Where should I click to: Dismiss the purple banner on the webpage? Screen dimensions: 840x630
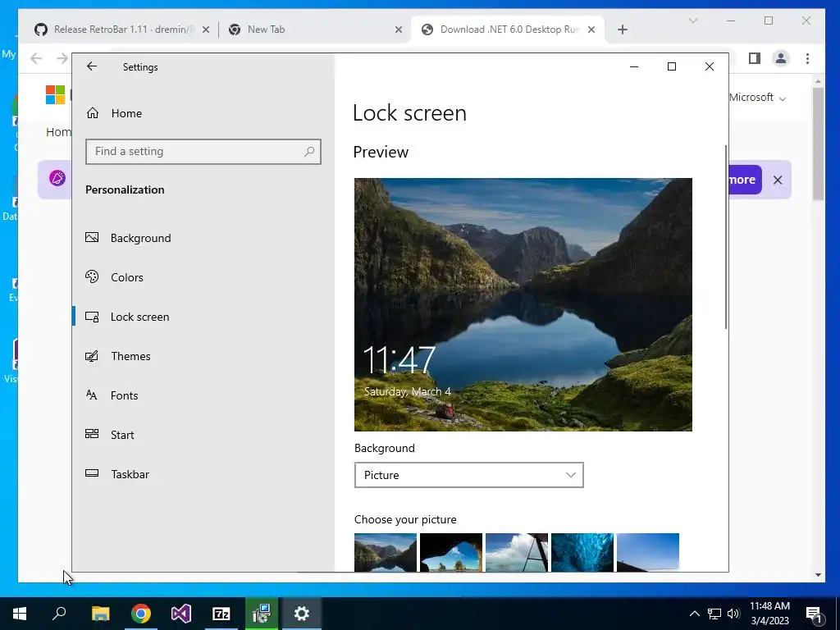778,180
